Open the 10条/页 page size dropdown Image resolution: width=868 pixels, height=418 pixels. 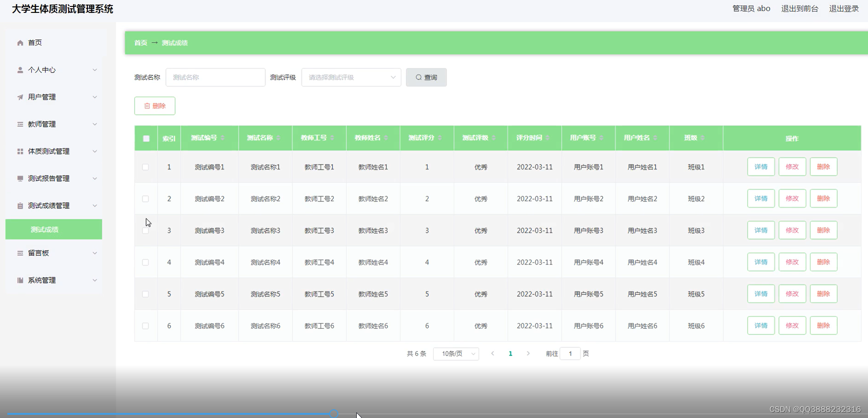point(456,354)
